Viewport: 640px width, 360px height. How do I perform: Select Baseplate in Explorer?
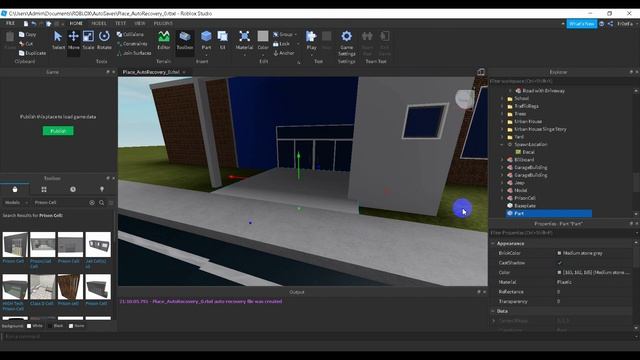tap(525, 206)
